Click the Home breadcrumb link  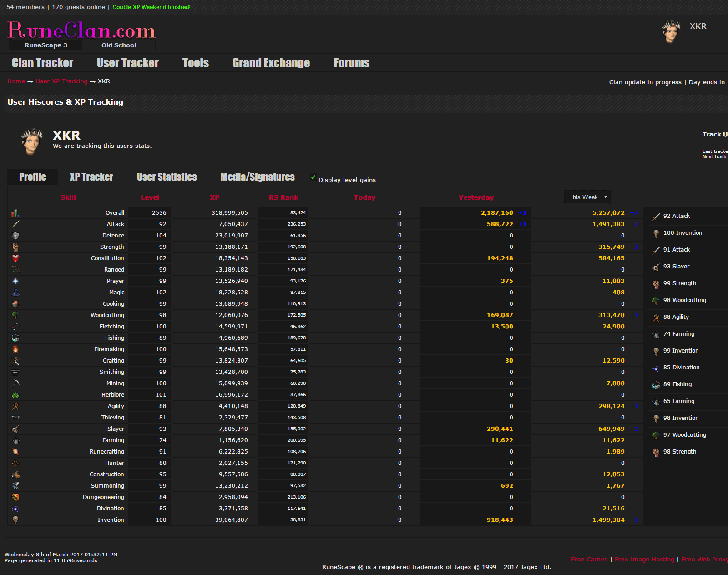tap(16, 81)
